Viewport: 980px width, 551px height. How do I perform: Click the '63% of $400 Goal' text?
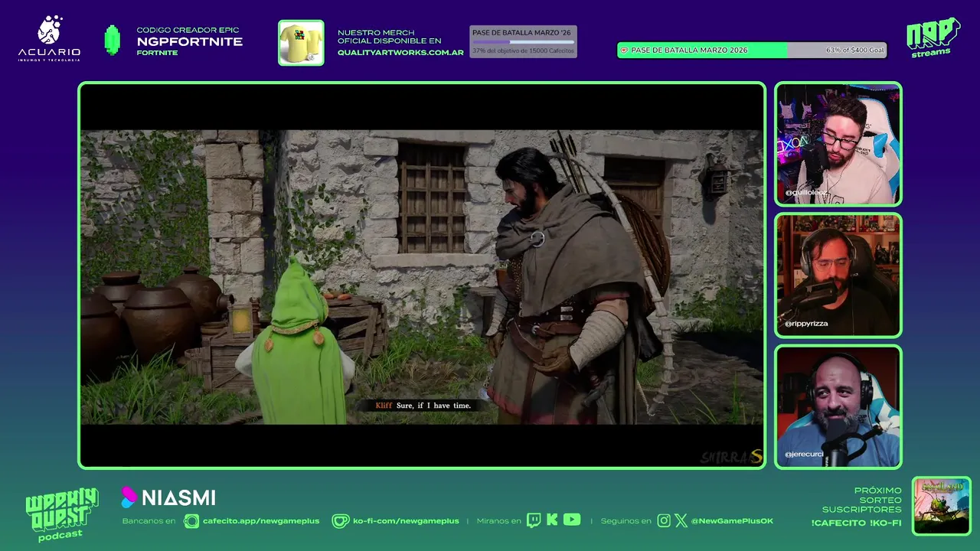(x=854, y=51)
